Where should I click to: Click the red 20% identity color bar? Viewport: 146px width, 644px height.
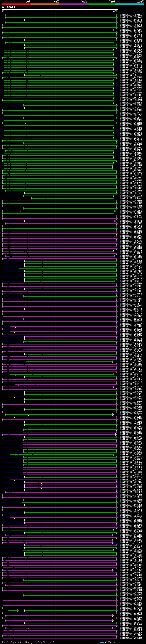click(16, 4)
